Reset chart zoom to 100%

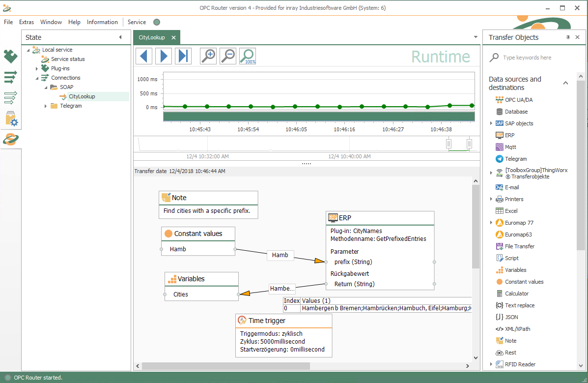tap(248, 56)
